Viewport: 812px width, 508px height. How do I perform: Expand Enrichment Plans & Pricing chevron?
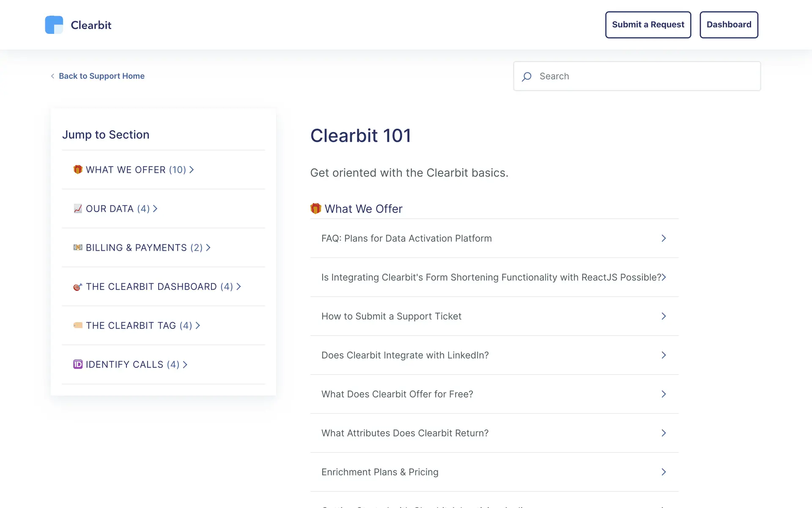(x=664, y=472)
